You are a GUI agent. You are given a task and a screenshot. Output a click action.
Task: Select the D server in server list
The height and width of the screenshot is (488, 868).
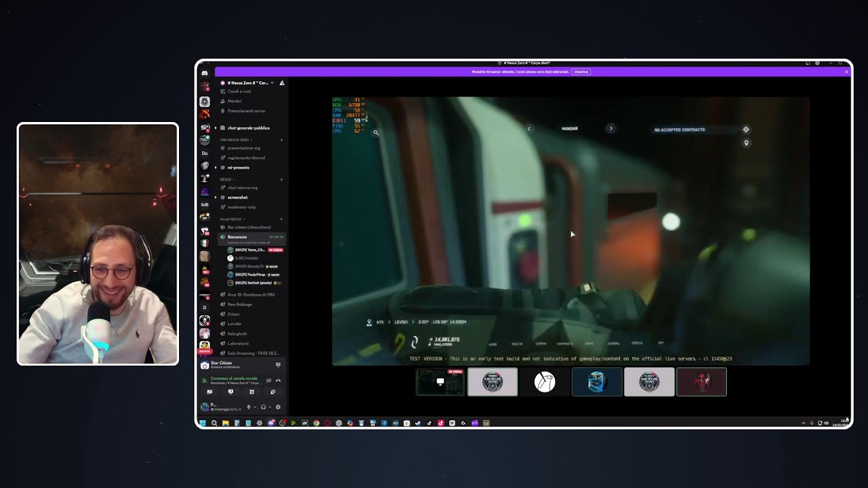click(205, 307)
